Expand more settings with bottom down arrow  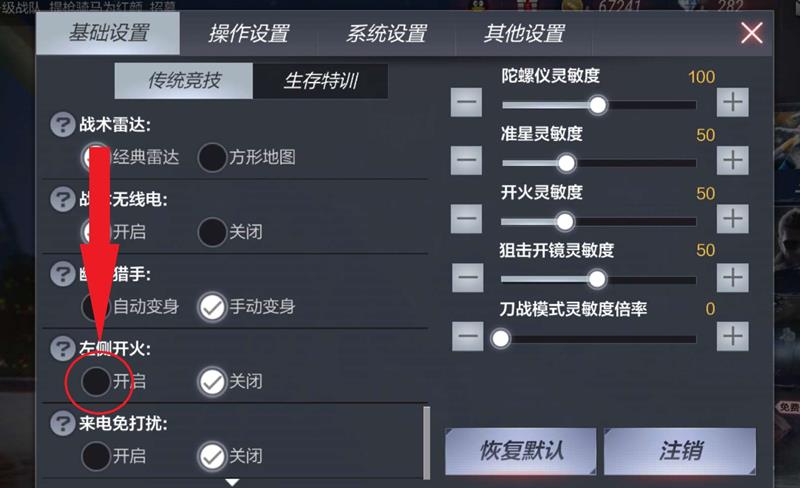pos(232,482)
